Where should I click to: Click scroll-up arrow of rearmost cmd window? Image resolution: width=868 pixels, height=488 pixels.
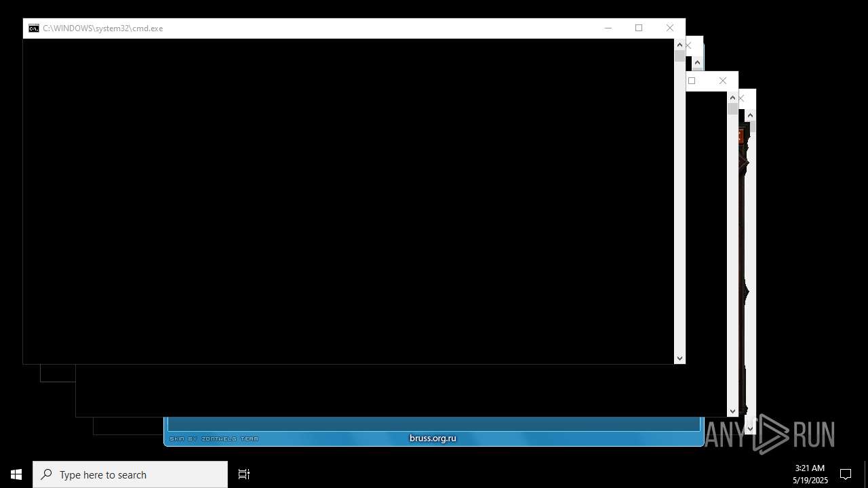coord(750,115)
